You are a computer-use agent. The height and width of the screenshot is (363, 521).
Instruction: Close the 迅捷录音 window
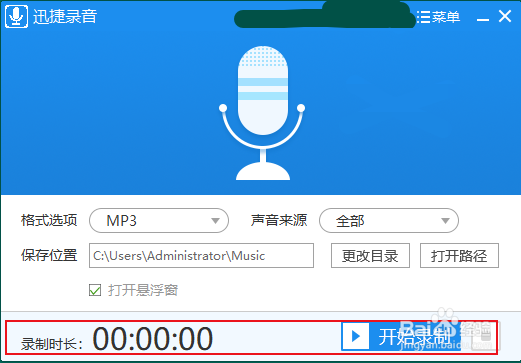pos(505,16)
